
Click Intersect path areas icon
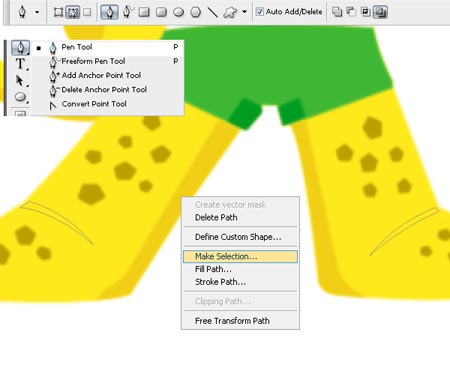pyautogui.click(x=365, y=12)
